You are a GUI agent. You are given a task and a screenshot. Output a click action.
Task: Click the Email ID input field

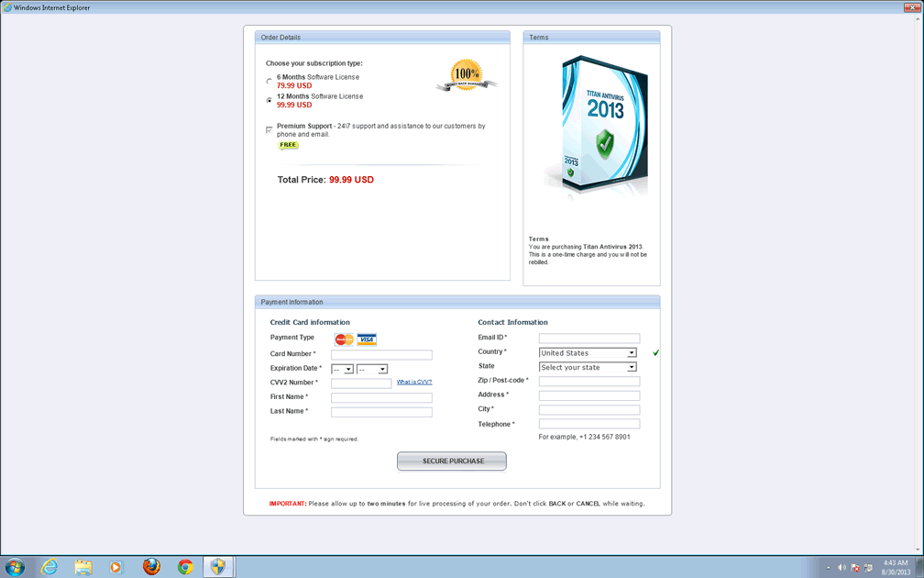589,339
